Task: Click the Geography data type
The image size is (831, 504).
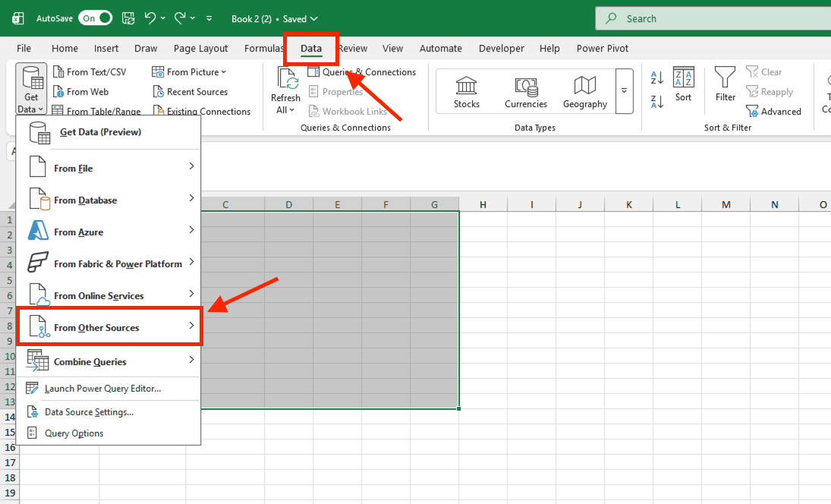Action: 585,92
